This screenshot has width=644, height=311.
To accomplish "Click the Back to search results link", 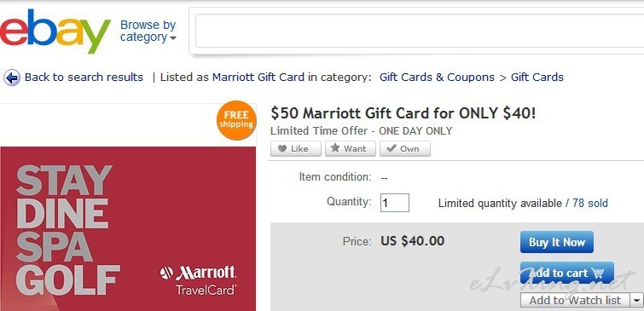I will click(x=84, y=78).
